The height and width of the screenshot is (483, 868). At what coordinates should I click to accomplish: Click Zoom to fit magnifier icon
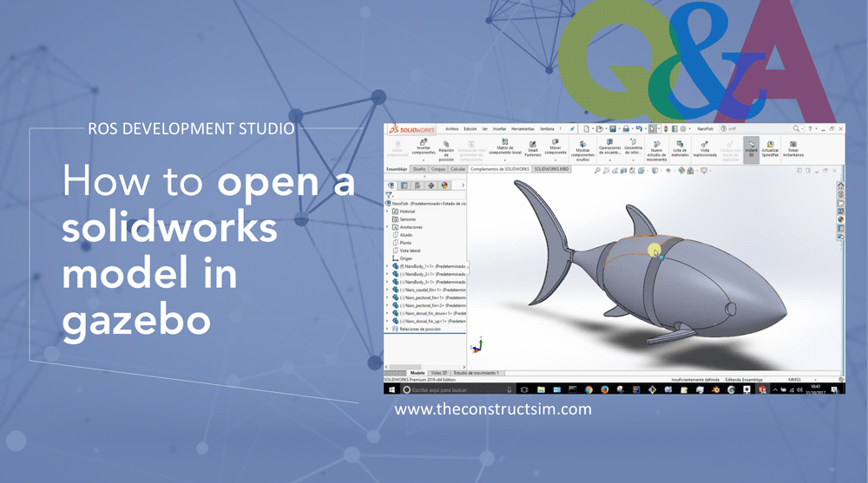[597, 171]
